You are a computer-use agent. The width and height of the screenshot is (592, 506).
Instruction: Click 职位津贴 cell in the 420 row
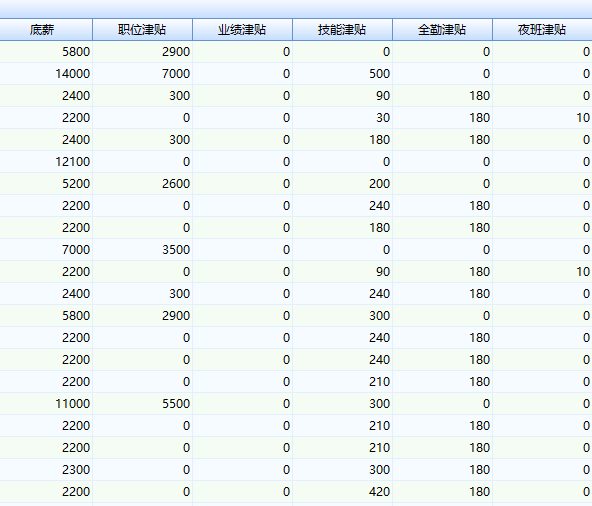pos(142,492)
